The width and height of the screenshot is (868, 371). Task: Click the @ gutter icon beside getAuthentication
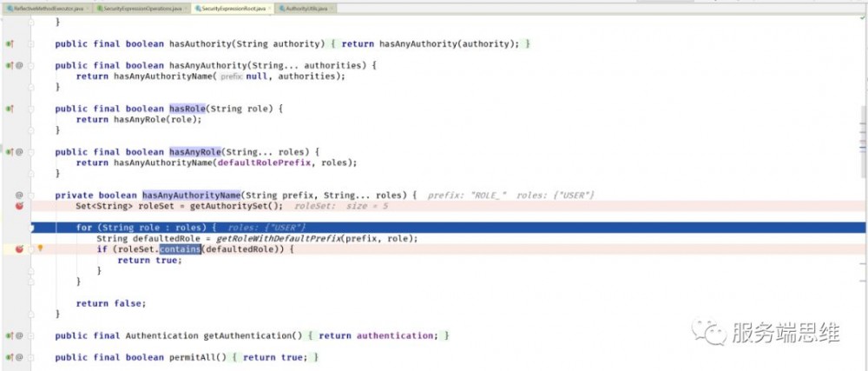coord(19,335)
